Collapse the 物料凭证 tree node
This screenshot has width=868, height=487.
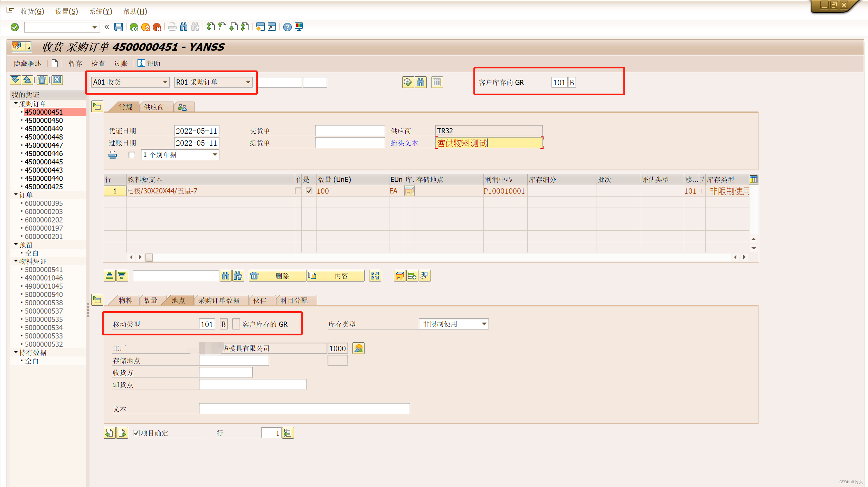(16, 261)
